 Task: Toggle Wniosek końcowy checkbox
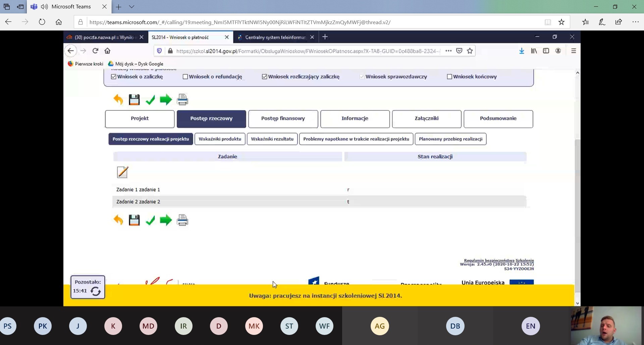449,77
